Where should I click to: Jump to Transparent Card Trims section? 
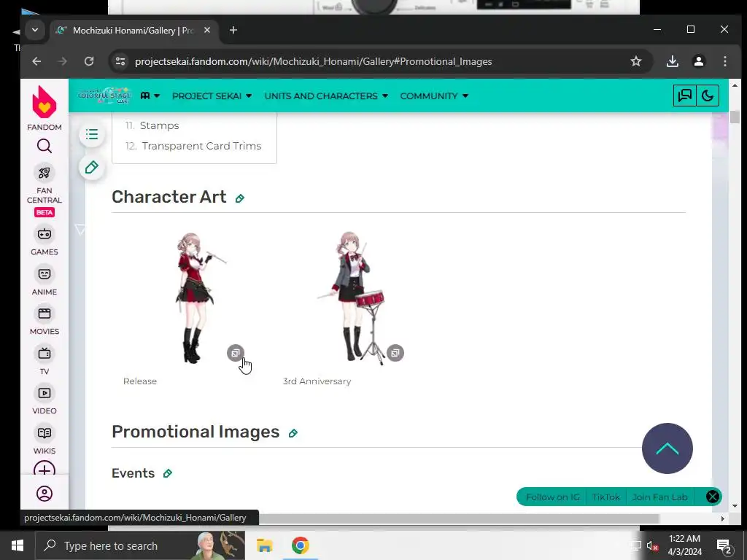click(x=201, y=146)
